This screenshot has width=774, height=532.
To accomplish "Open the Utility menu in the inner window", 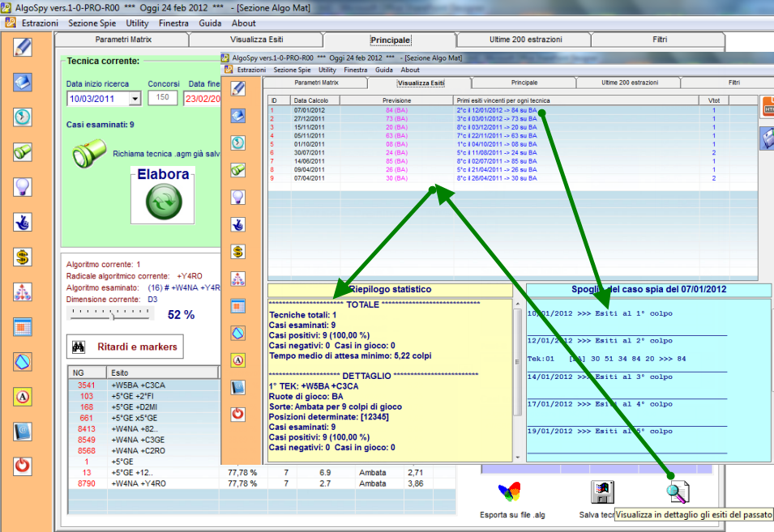I will pos(327,70).
